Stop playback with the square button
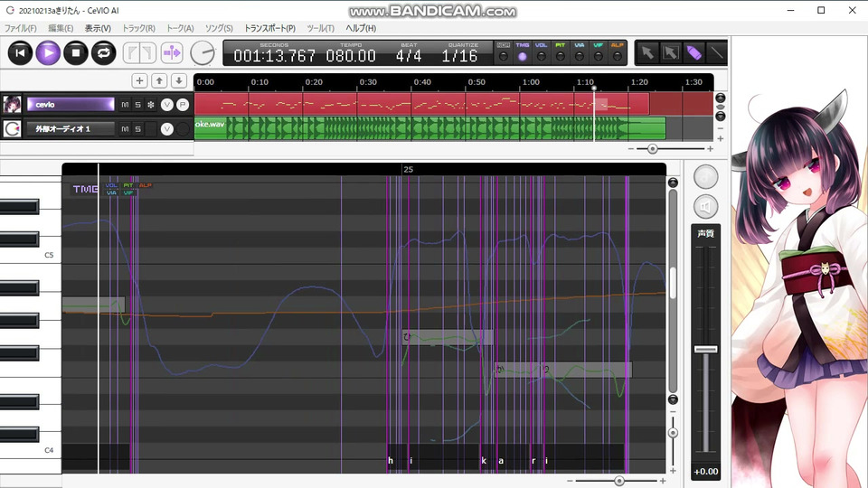 (x=76, y=53)
